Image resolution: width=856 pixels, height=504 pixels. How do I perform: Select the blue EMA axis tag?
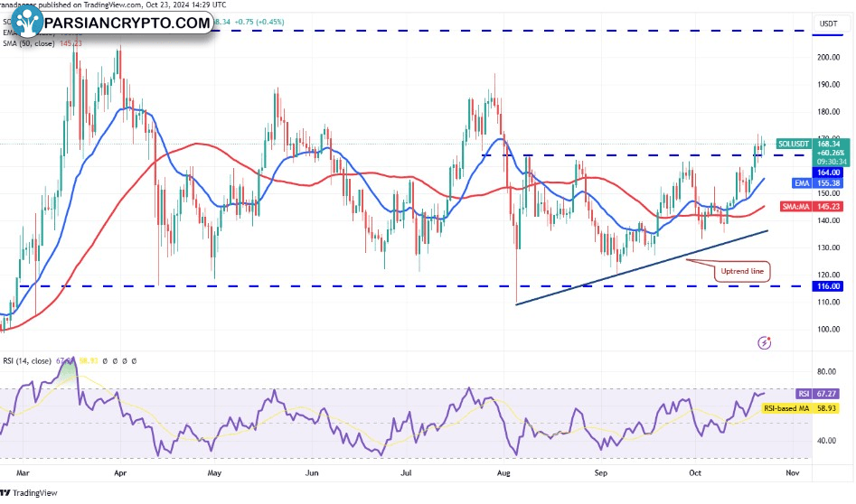802,183
